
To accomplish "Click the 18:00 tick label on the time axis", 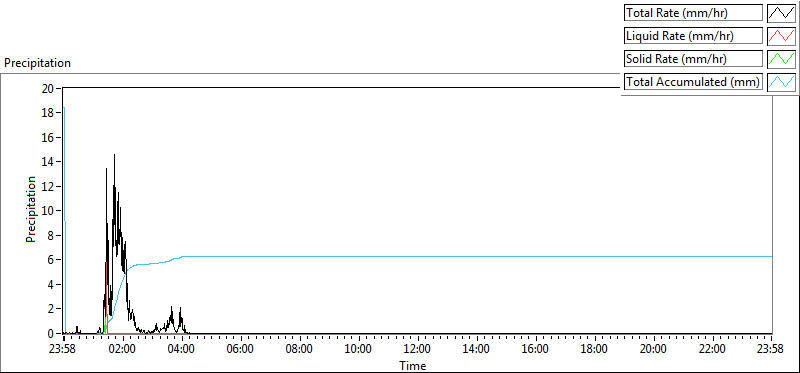I will coord(594,350).
